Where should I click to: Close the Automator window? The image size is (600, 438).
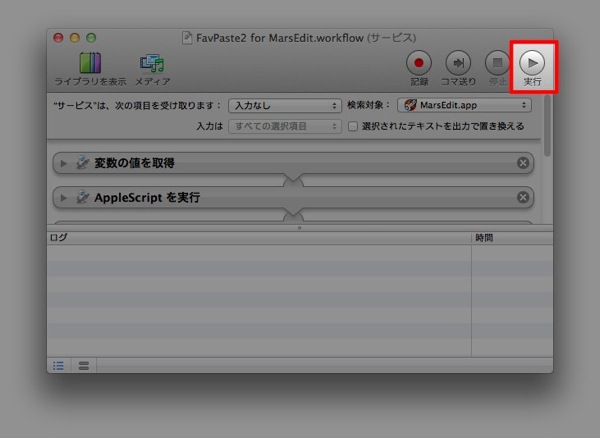[x=58, y=38]
